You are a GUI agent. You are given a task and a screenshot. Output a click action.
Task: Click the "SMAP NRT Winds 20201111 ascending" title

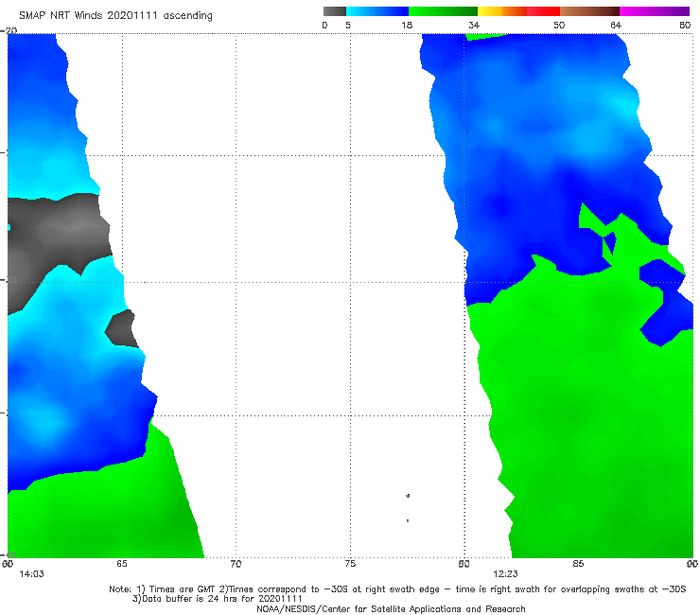115,15
